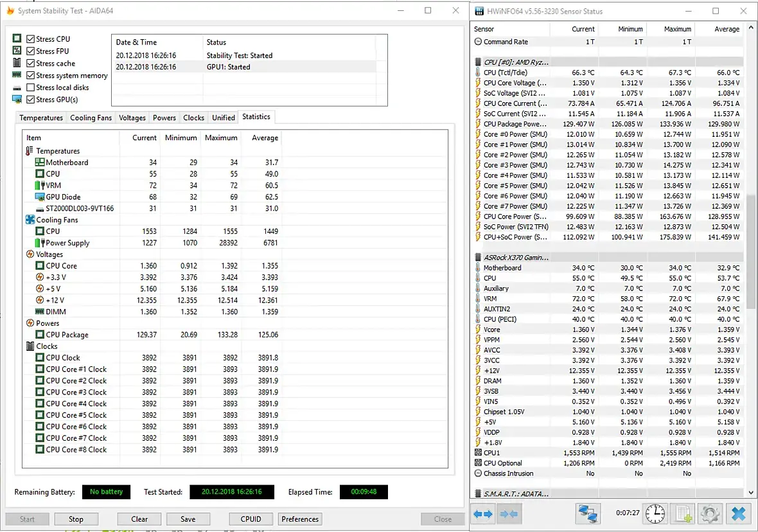Screen dimensions: 758x532
Task: Click HWiNFO CPU1 fan icon
Action: click(478, 453)
